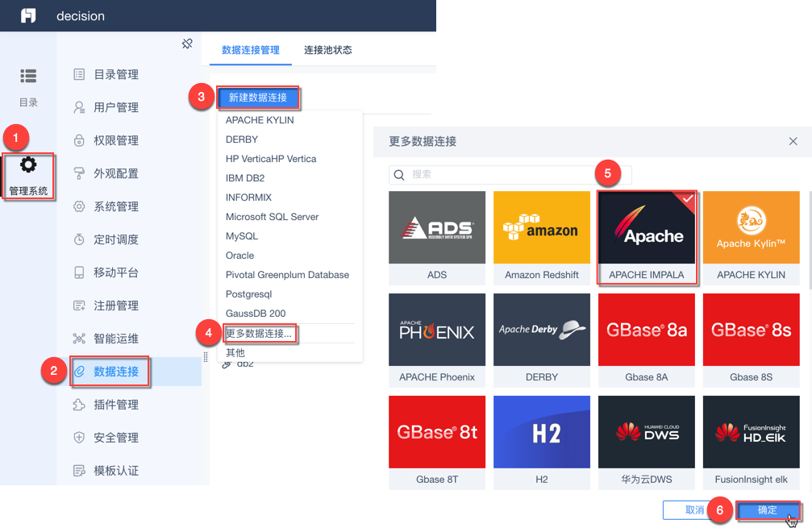812x528 pixels.
Task: Click 新建数据连接 button
Action: click(258, 98)
